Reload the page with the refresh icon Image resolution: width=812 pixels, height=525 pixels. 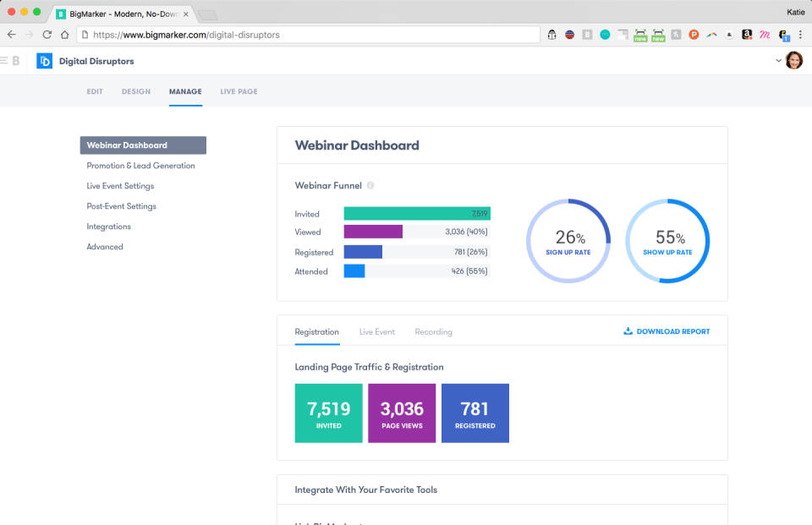point(48,34)
